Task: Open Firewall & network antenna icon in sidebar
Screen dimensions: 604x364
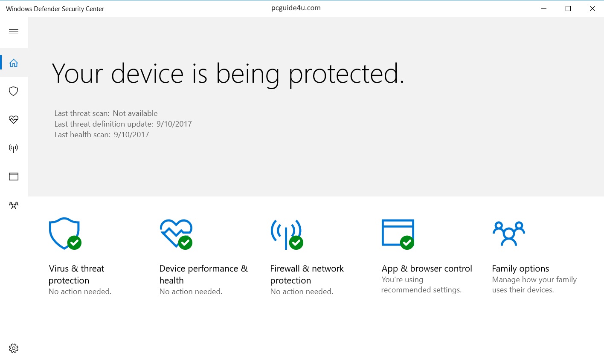Action: point(14,148)
